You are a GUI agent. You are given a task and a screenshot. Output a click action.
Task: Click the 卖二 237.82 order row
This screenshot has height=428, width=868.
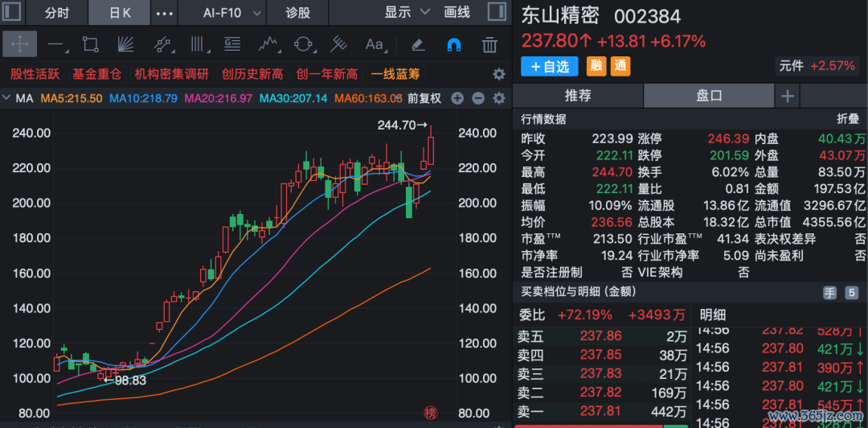coord(602,393)
